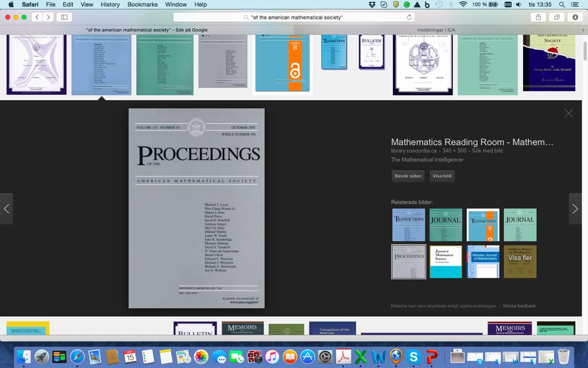Close the image preview panel
The height and width of the screenshot is (368, 588).
[x=568, y=113]
